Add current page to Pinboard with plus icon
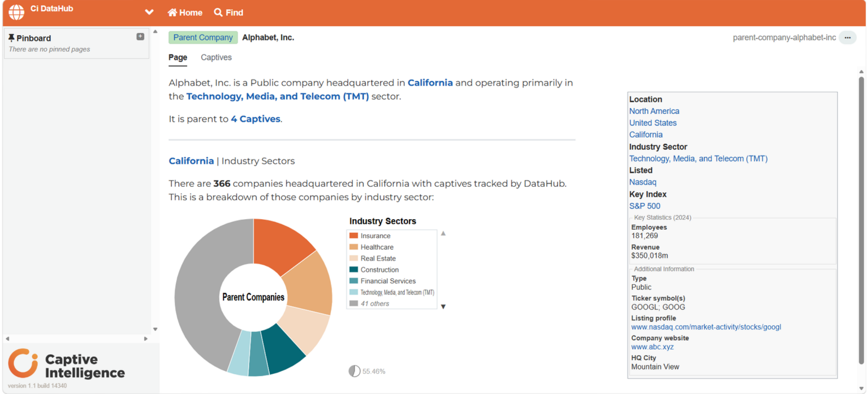Viewport: 868px width, 394px height. click(140, 37)
